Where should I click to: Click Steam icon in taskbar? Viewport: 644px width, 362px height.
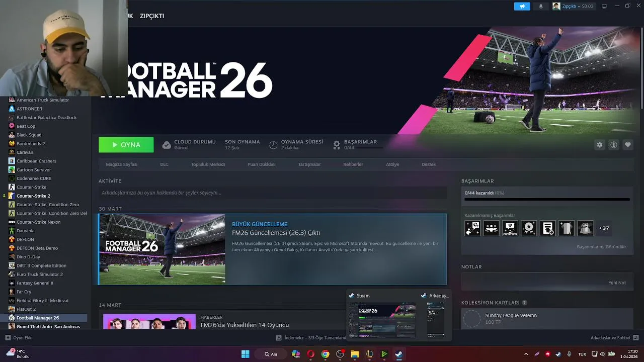(398, 354)
